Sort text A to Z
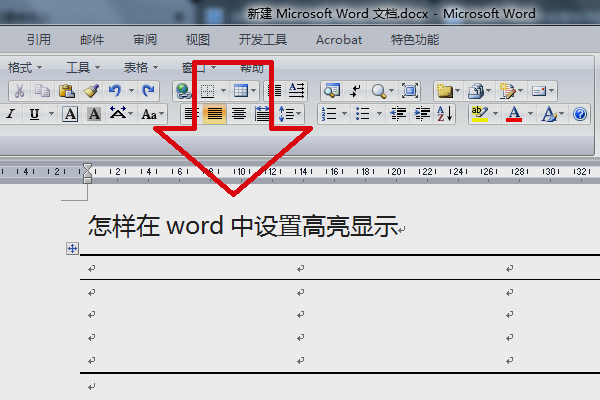 click(x=445, y=114)
